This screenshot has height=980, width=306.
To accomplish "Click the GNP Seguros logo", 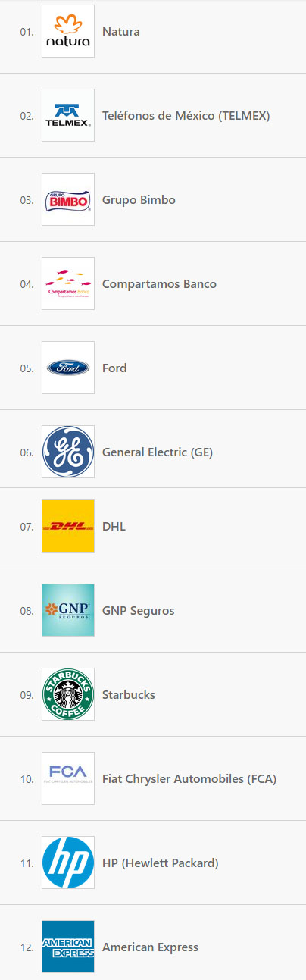I will (x=68, y=610).
